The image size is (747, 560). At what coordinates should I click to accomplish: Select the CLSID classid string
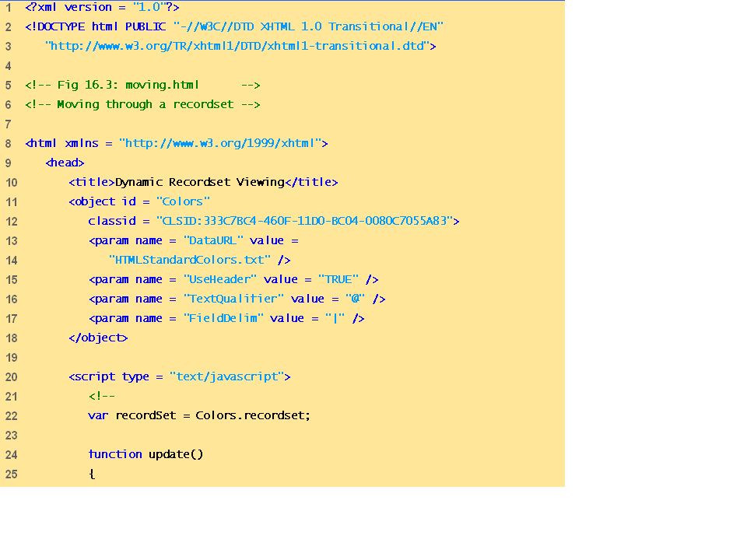pyautogui.click(x=304, y=221)
